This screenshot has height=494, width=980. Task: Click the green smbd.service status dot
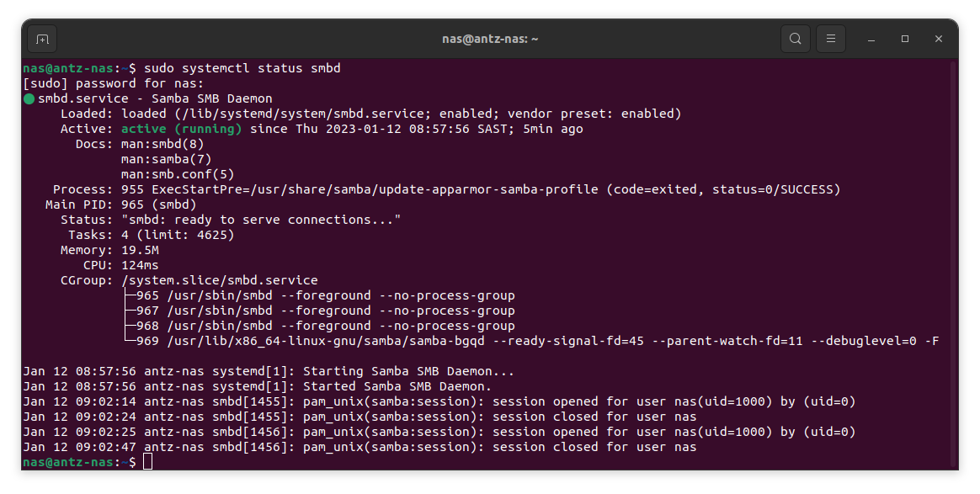click(29, 98)
